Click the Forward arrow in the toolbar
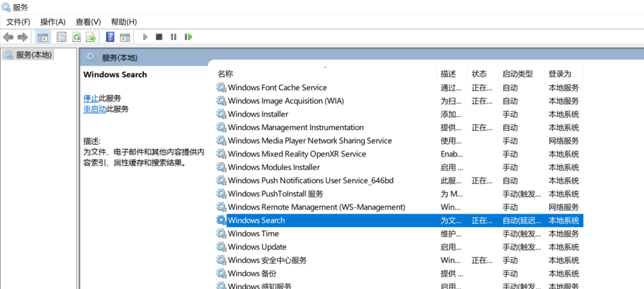Viewport: 644px width, 289px height. [x=23, y=37]
